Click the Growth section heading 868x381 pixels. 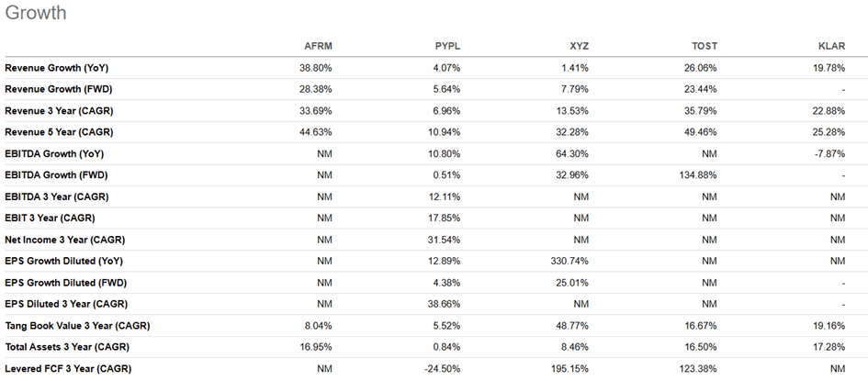click(x=36, y=14)
